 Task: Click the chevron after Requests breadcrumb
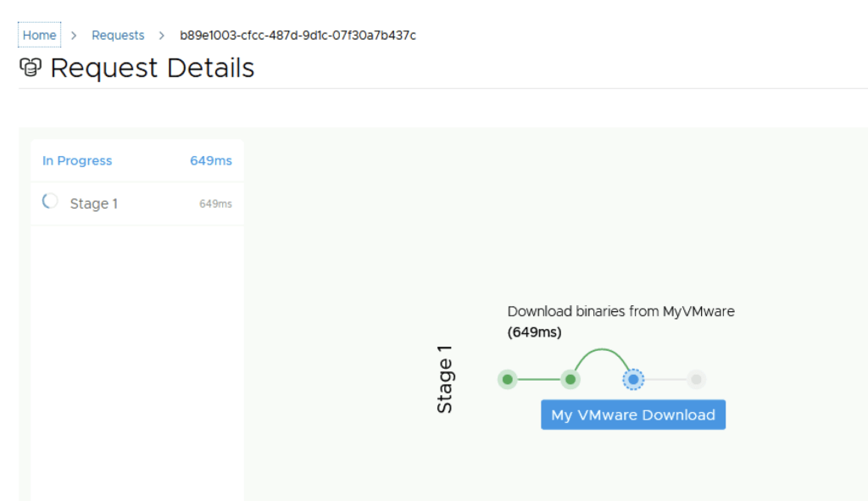[x=162, y=36]
